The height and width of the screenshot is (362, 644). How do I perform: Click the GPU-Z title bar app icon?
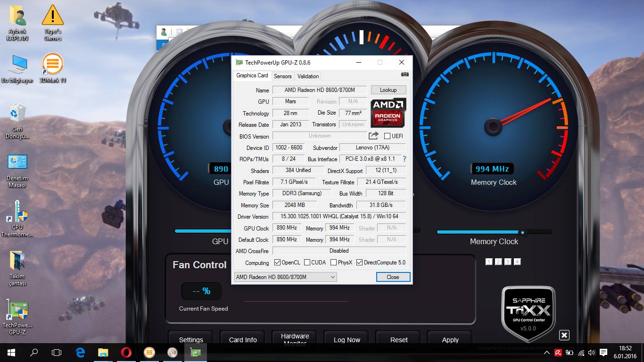[239, 62]
